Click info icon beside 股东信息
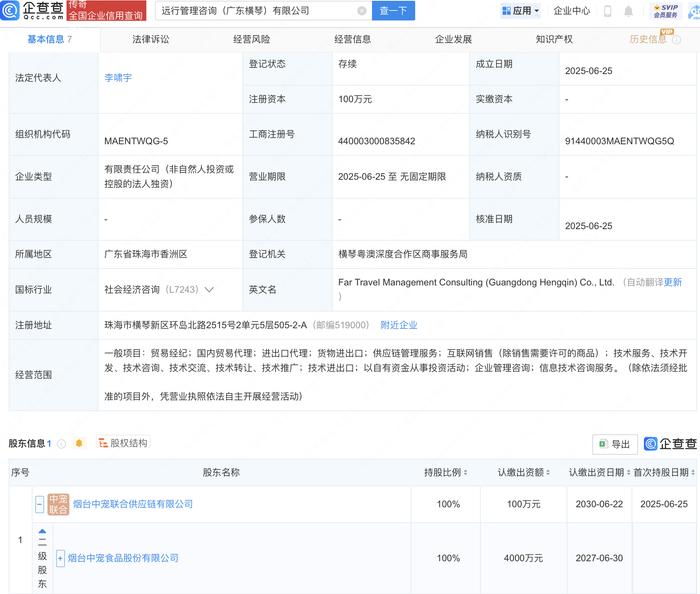 click(62, 444)
